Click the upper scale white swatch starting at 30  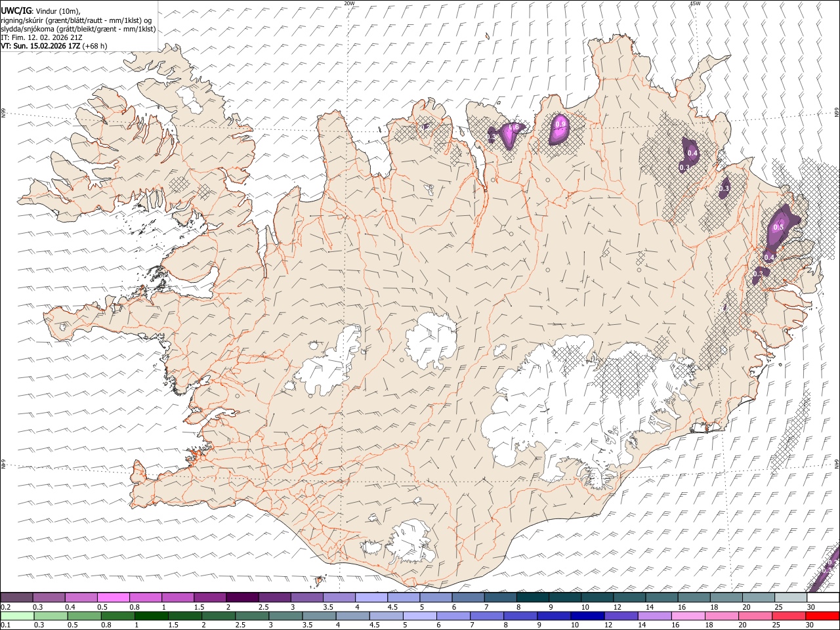coord(823,598)
